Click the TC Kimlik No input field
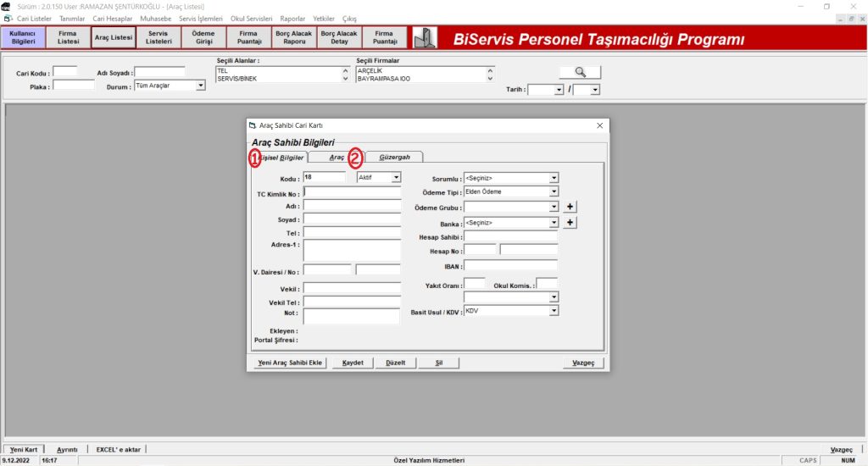The image size is (868, 466). tap(351, 193)
